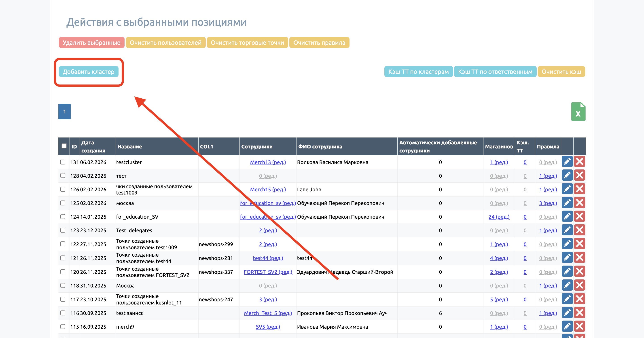
Task: Edit cluster 124 for_education_SV with pencil icon
Action: pyautogui.click(x=567, y=216)
